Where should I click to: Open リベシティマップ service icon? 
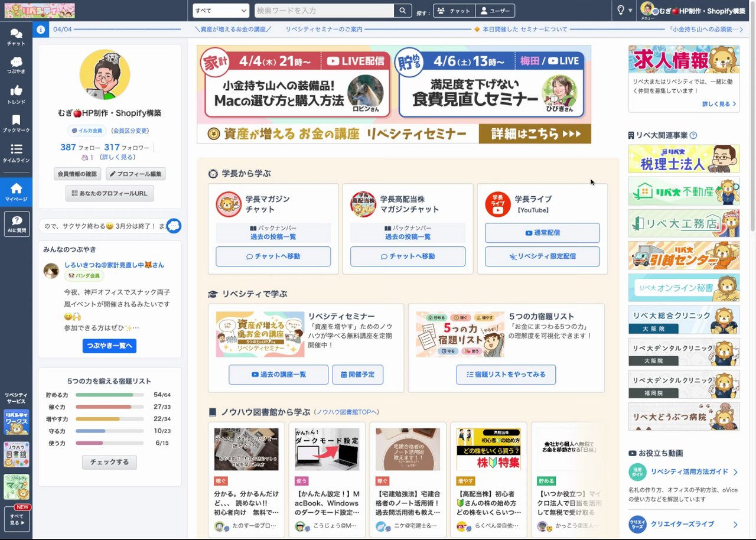16,486
